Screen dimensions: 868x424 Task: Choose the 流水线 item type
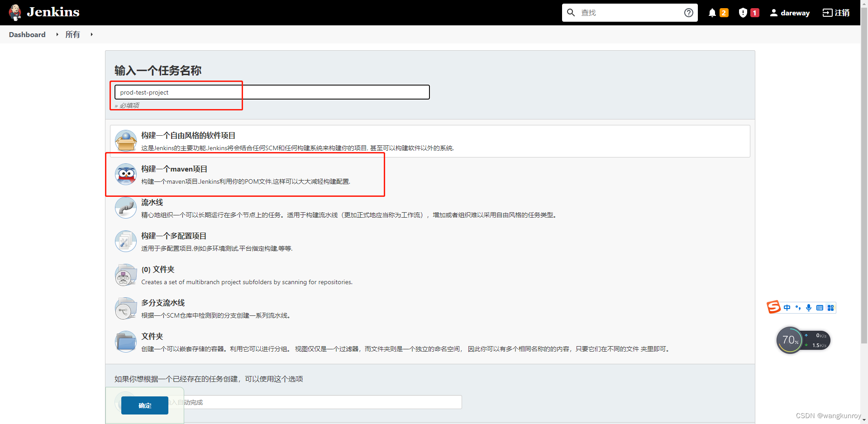[152, 202]
